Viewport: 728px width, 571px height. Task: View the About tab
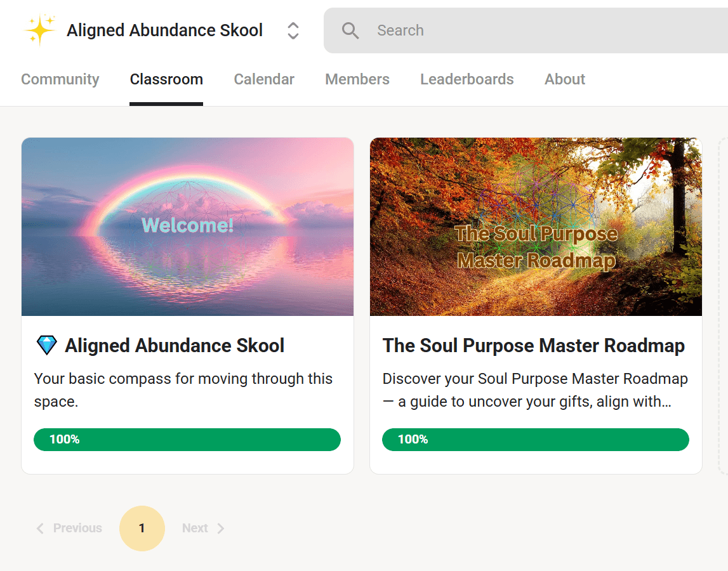pyautogui.click(x=565, y=79)
